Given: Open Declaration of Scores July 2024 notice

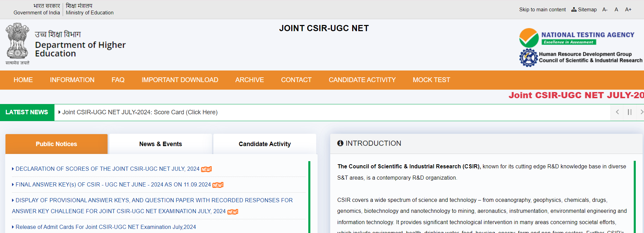Looking at the screenshot, I should coord(107,169).
